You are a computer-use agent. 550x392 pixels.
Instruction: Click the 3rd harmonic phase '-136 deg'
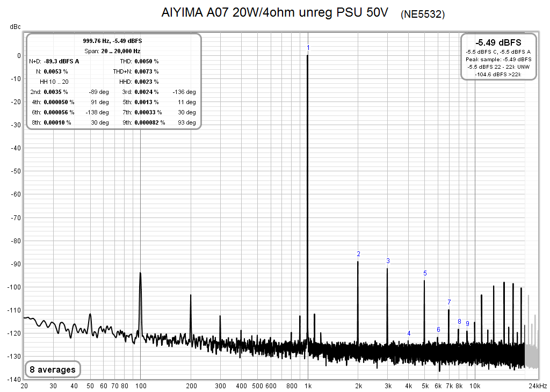(184, 92)
